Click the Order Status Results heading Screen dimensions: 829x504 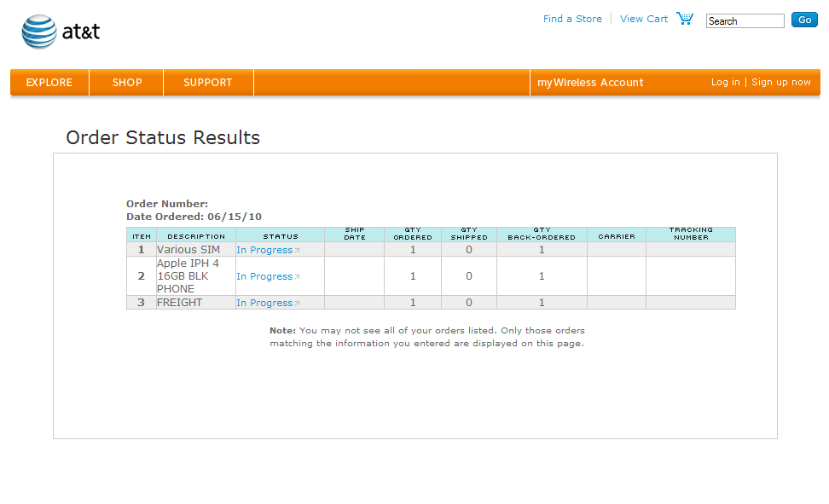tap(163, 137)
